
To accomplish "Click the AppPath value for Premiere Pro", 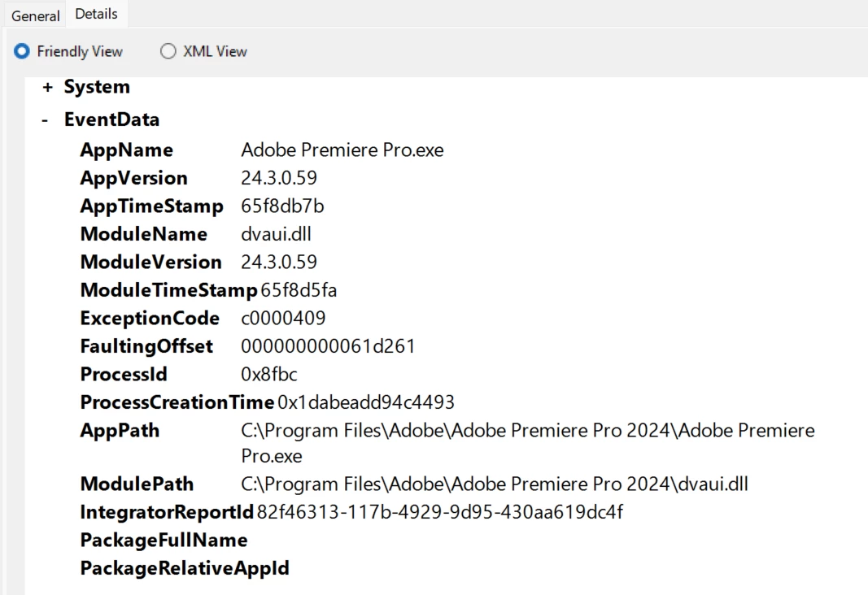I will tap(528, 443).
